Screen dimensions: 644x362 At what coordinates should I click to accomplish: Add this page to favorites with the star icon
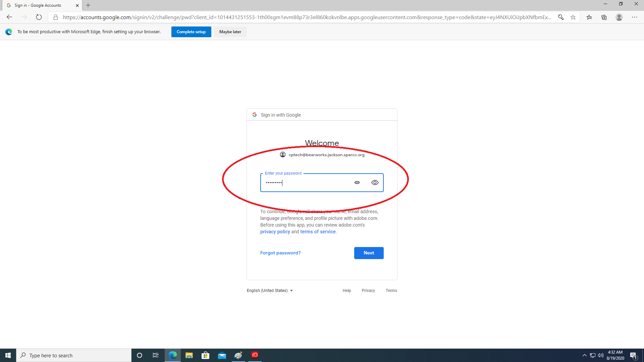pyautogui.click(x=573, y=17)
